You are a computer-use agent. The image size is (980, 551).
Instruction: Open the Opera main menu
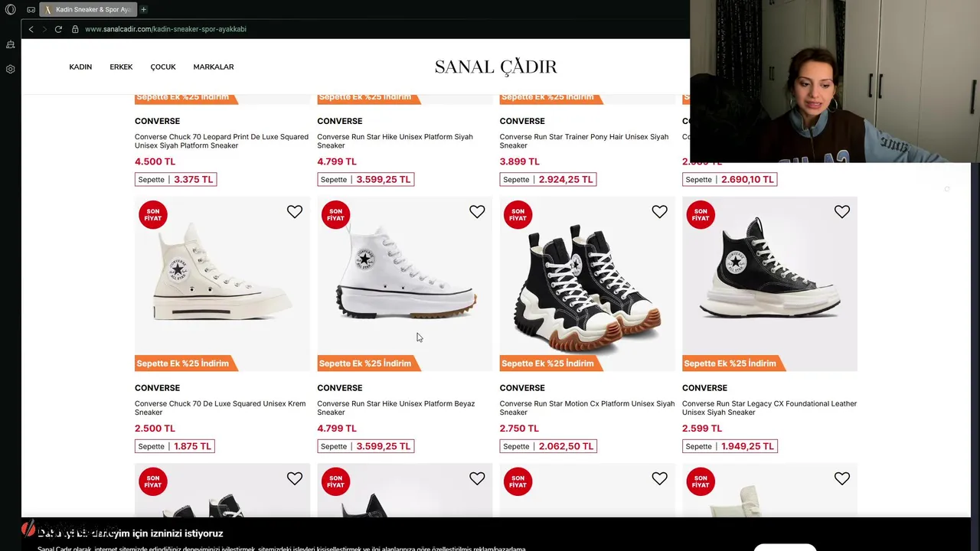pos(11,10)
